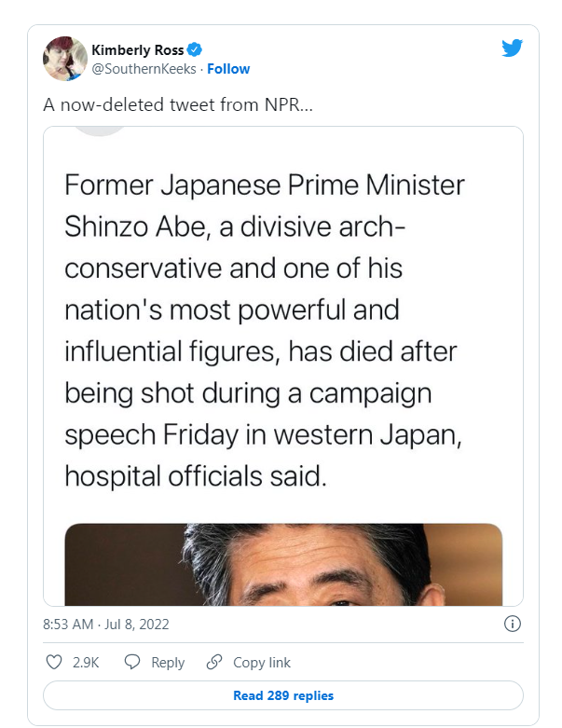Click 'hospital officials said' line in image
Screen dimensions: 562x728
(x=196, y=476)
